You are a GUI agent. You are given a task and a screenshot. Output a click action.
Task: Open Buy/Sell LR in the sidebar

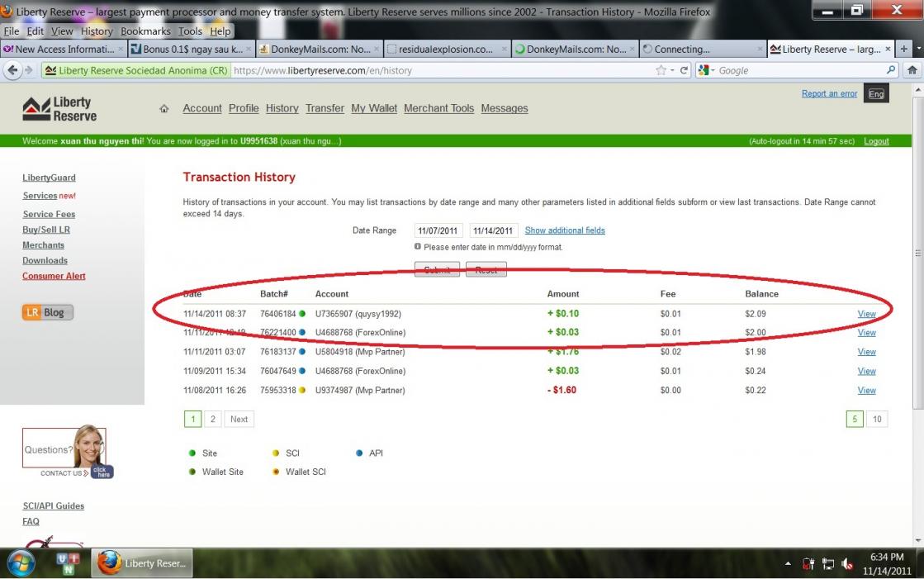click(46, 230)
